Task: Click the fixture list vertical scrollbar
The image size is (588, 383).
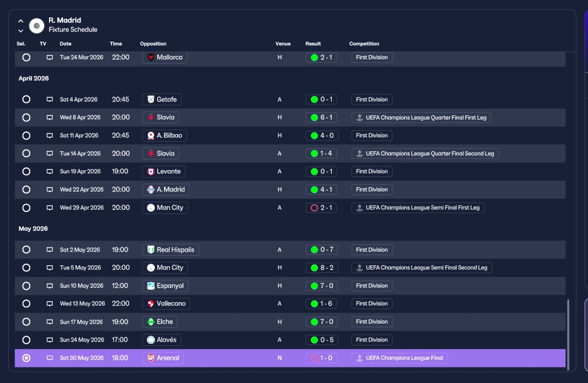Action: tap(568, 334)
